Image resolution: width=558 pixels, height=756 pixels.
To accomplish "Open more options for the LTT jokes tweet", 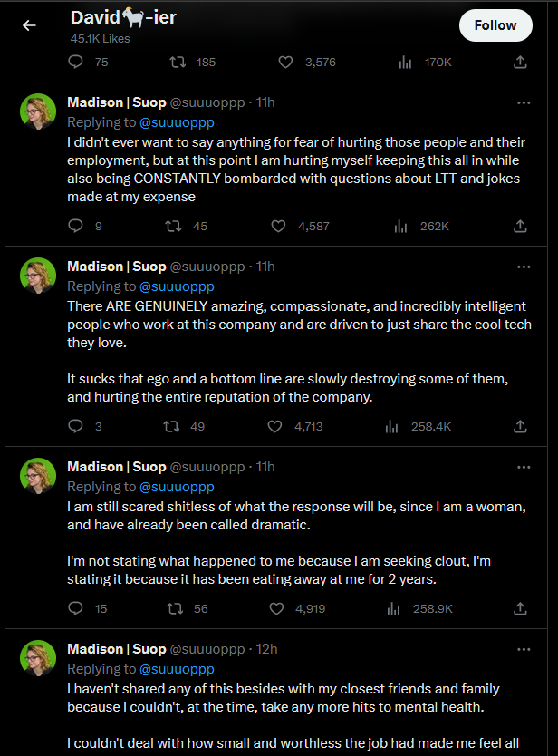I will click(x=524, y=102).
